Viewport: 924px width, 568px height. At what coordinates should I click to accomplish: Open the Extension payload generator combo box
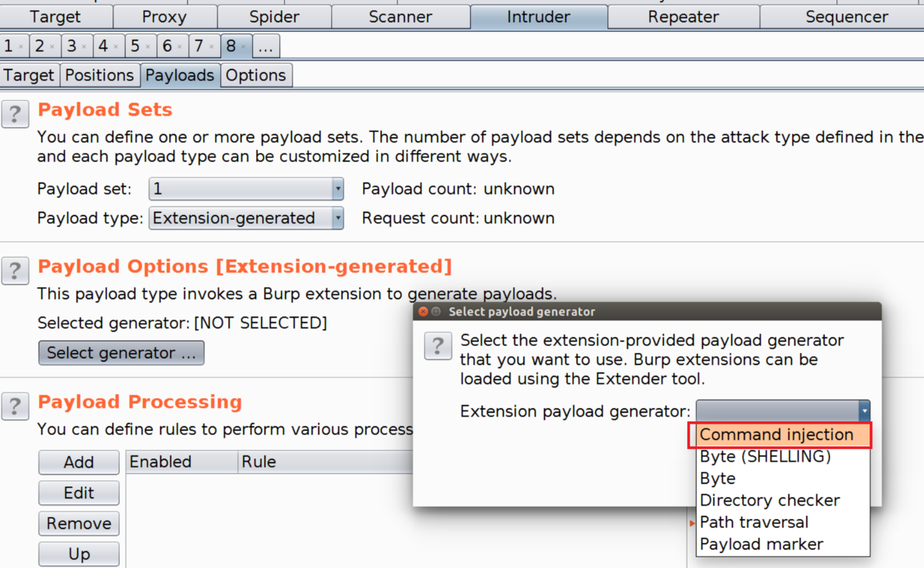783,410
